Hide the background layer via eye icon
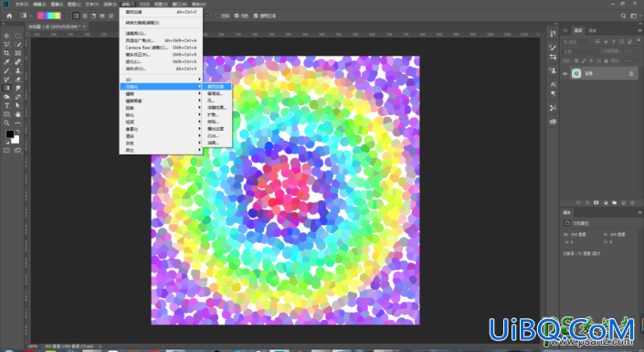 (565, 74)
